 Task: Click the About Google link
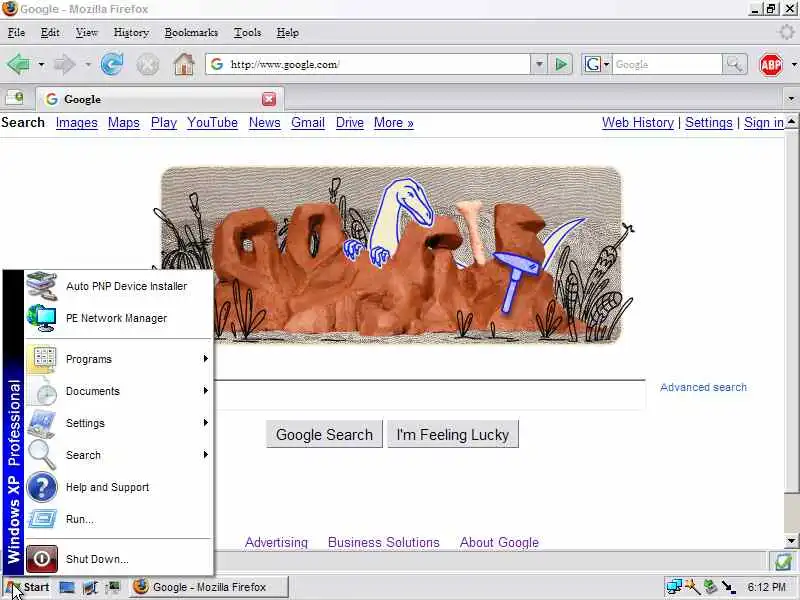click(x=499, y=542)
